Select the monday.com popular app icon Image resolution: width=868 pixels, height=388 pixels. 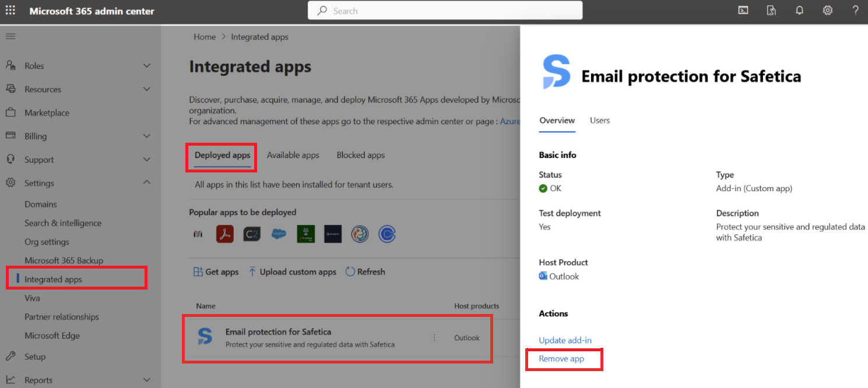198,234
